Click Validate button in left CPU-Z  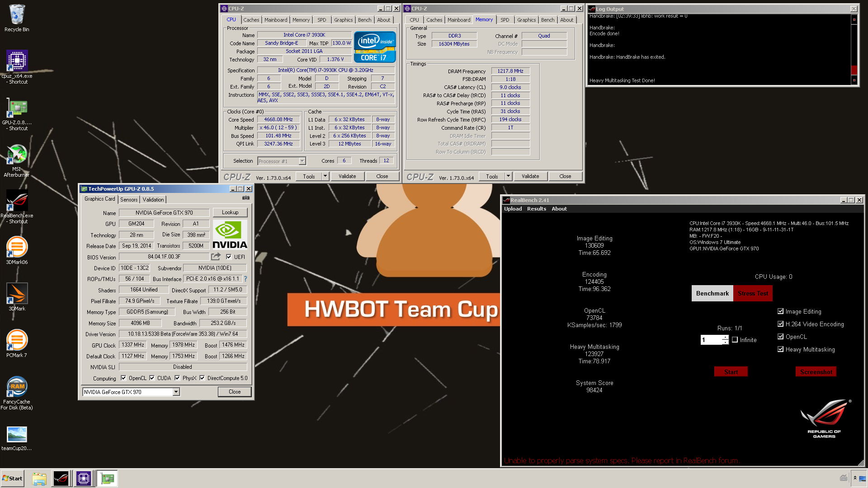tap(347, 176)
